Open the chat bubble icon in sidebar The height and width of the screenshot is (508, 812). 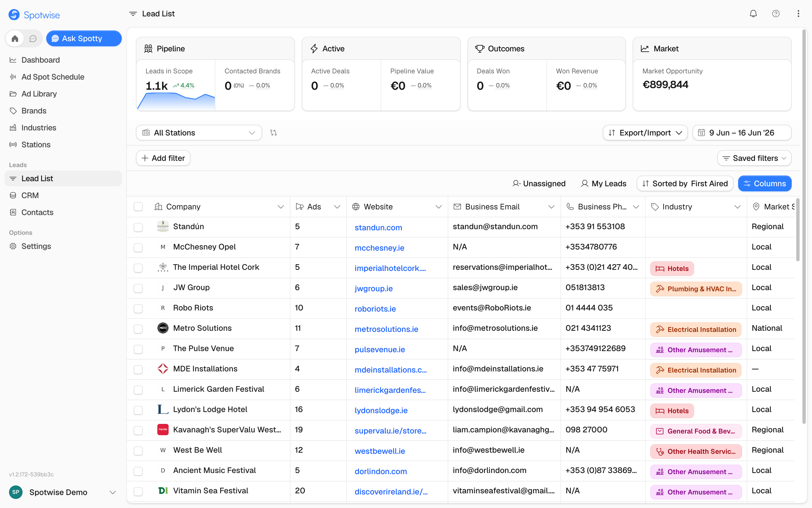[x=33, y=39]
